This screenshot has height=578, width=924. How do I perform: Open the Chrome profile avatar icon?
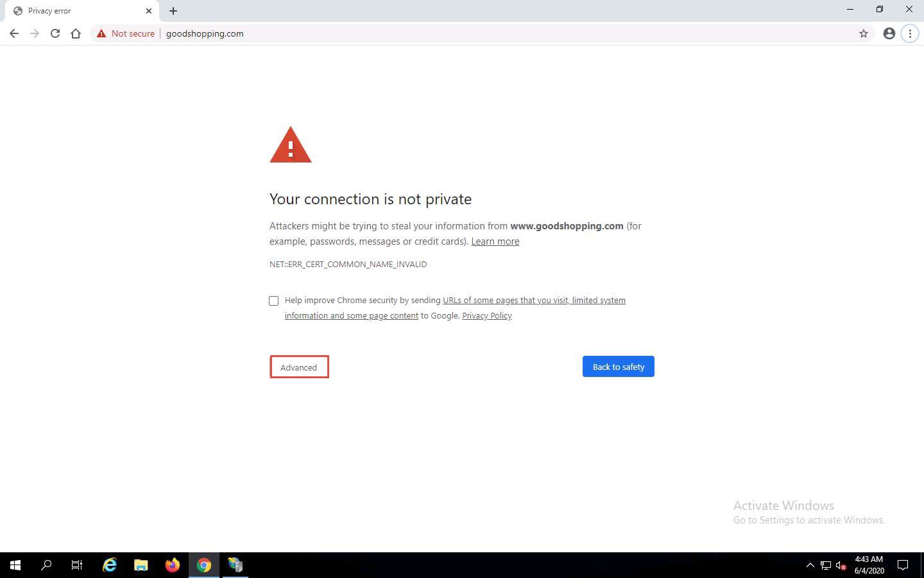(889, 33)
